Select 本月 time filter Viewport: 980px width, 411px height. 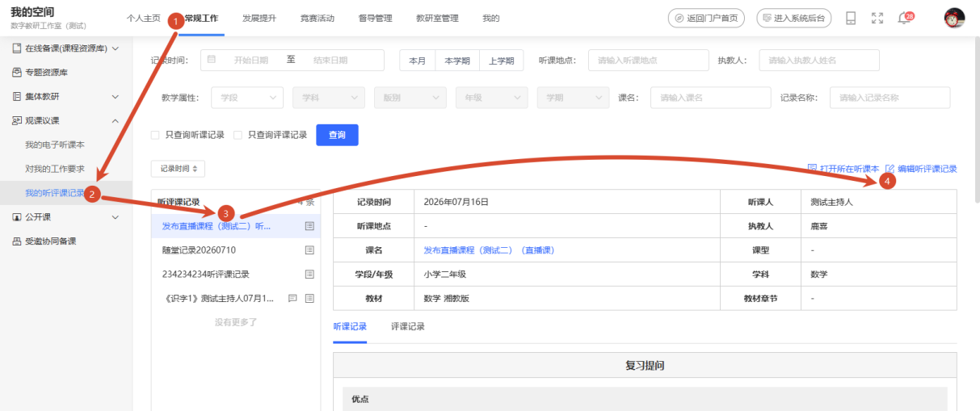[x=417, y=60]
